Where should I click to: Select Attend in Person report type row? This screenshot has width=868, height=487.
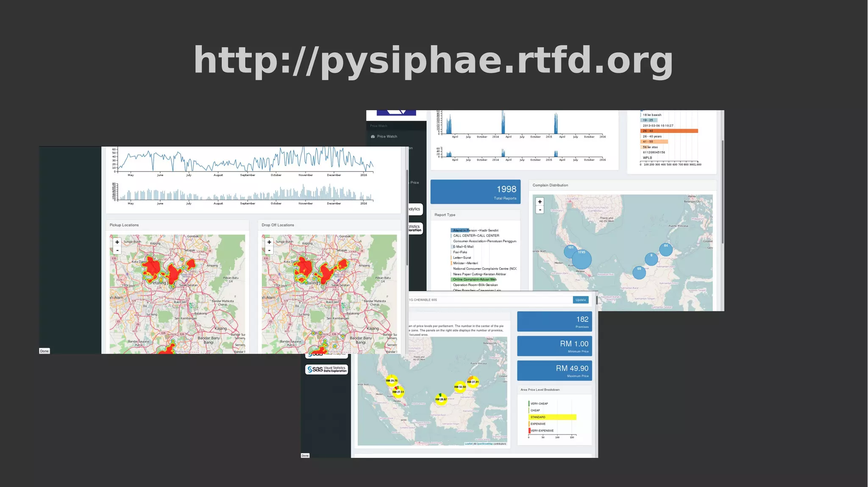[x=475, y=230]
